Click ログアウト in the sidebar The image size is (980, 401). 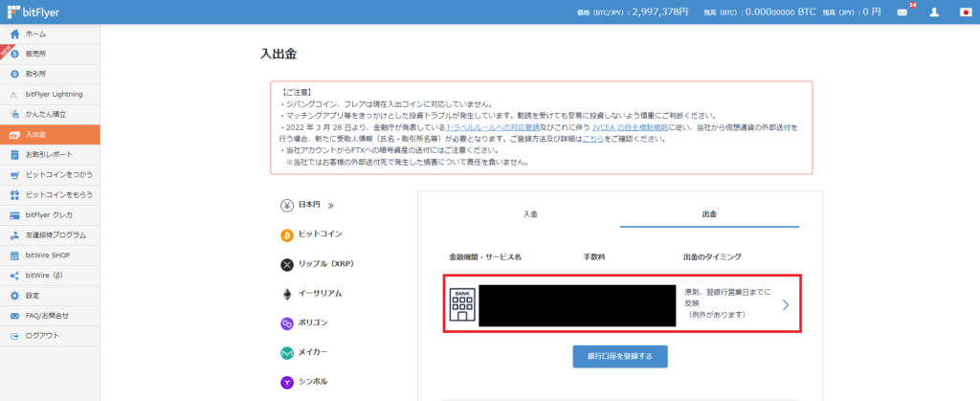point(42,336)
